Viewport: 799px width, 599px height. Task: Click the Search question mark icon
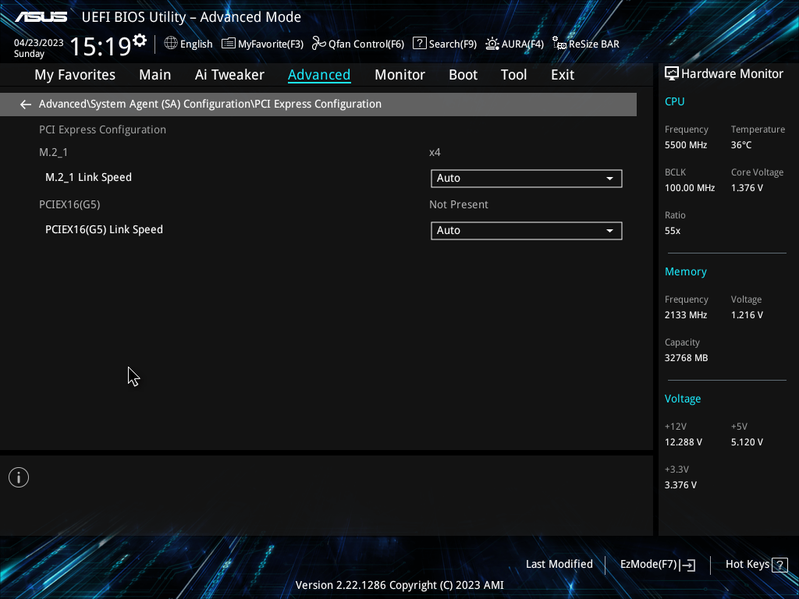tap(419, 43)
